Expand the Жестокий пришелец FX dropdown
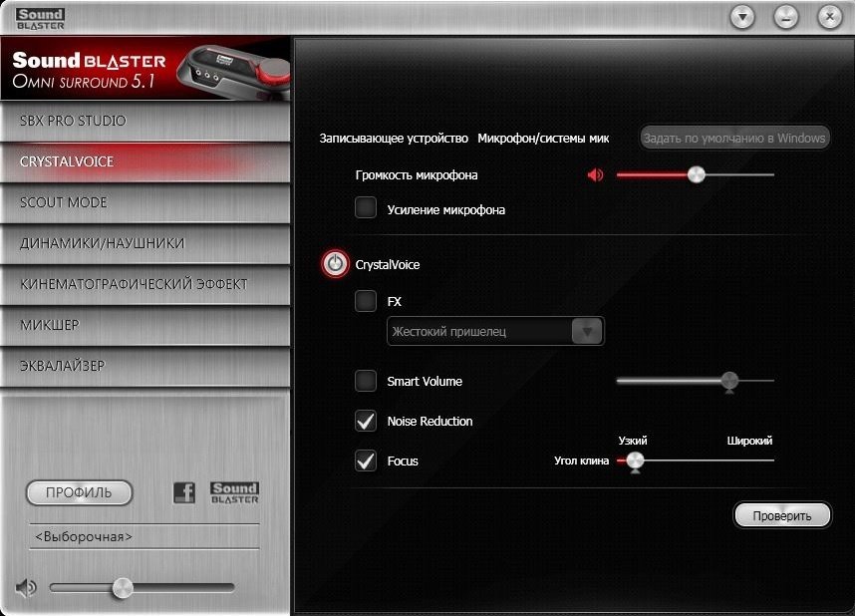Image resolution: width=855 pixels, height=616 pixels. 587,331
